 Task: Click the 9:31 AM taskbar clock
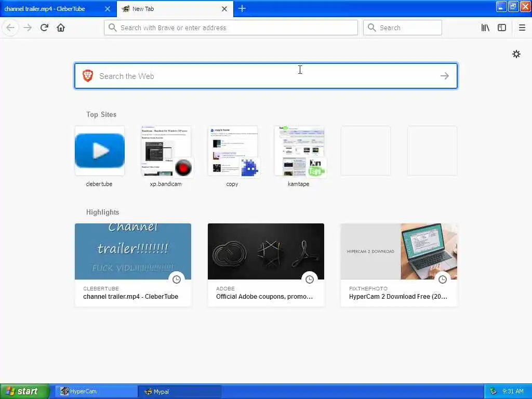(513, 391)
